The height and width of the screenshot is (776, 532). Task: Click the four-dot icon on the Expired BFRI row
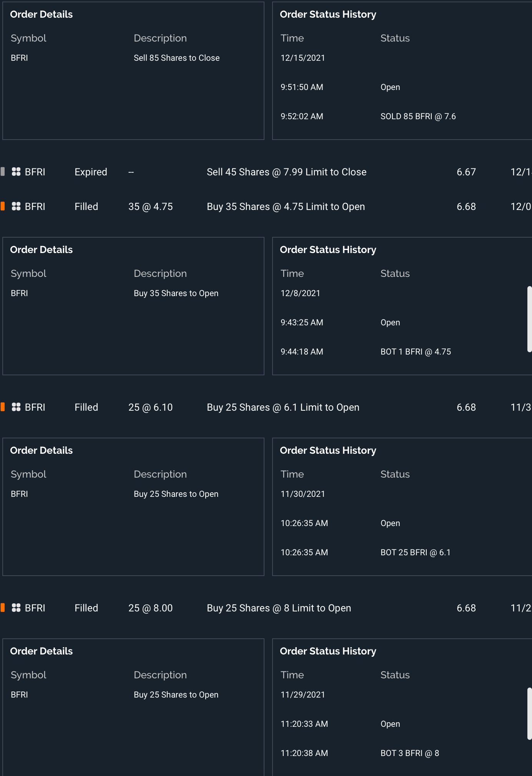[16, 172]
